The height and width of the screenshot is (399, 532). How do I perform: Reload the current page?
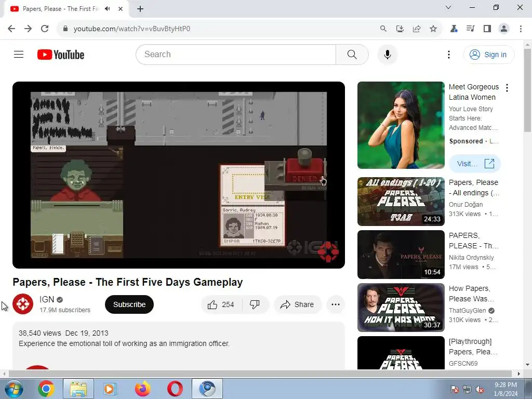click(45, 29)
